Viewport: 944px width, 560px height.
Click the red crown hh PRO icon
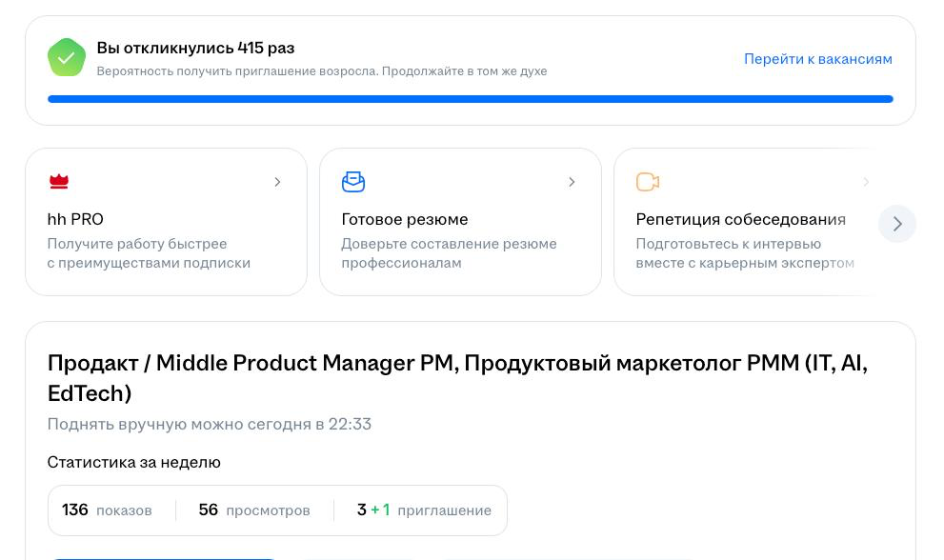point(59,181)
